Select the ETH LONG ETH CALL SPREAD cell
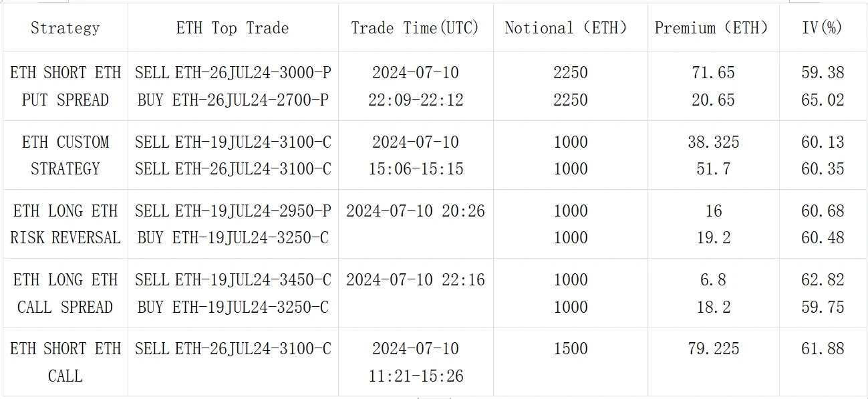Image resolution: width=868 pixels, height=399 pixels. click(65, 293)
